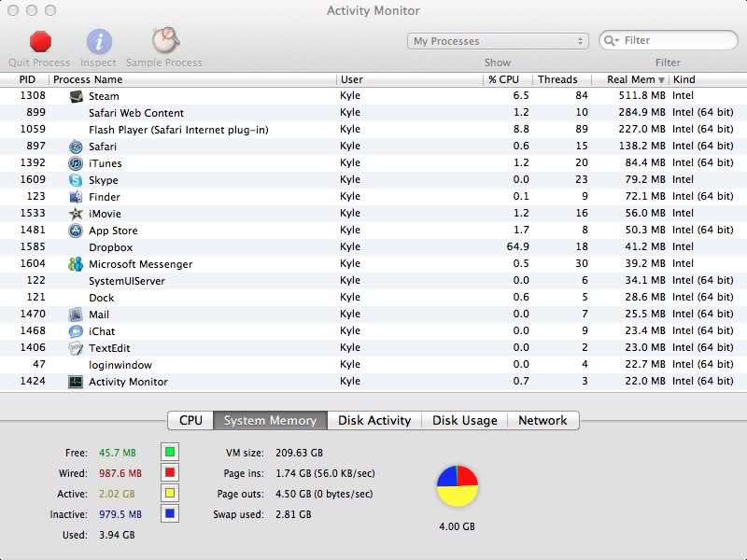747x560 pixels.
Task: Select the Activity Monitor icon in list
Action: pyautogui.click(x=76, y=382)
